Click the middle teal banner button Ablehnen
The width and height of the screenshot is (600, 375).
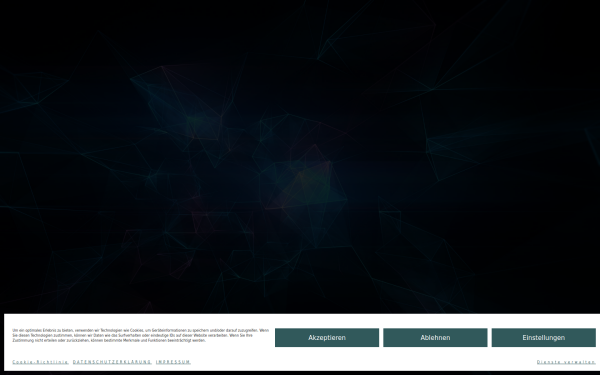(435, 338)
